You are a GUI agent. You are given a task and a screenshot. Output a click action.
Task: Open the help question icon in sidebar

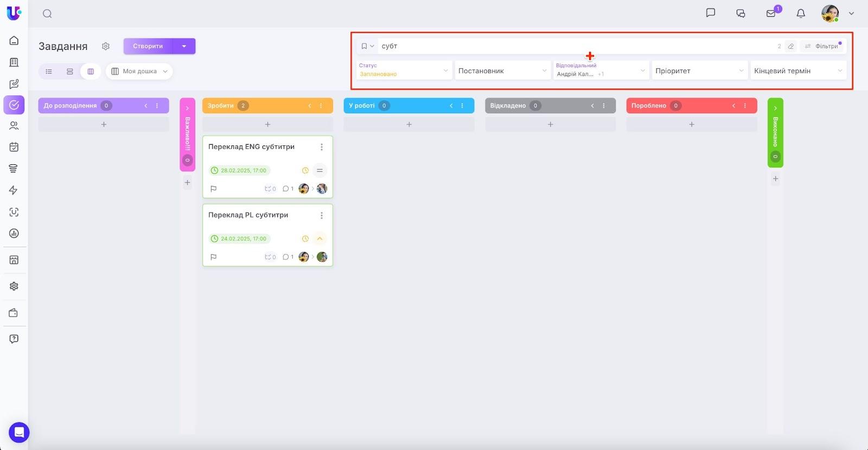coord(14,339)
